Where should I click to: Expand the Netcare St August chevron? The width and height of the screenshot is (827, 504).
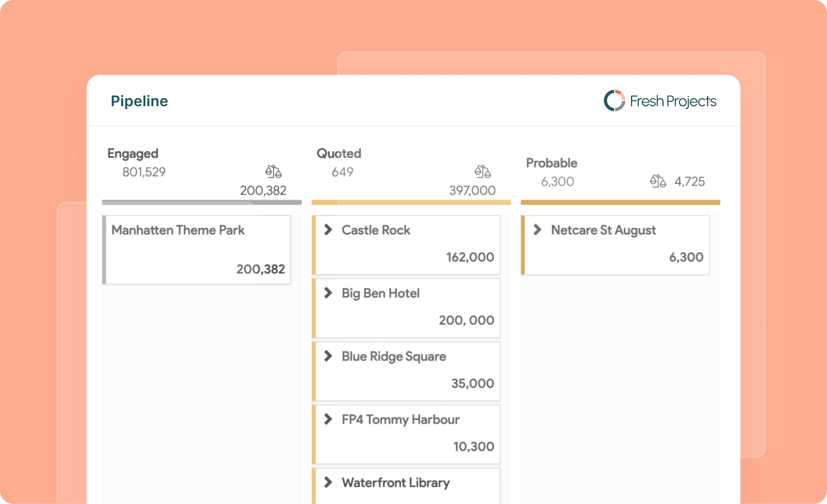pyautogui.click(x=537, y=230)
